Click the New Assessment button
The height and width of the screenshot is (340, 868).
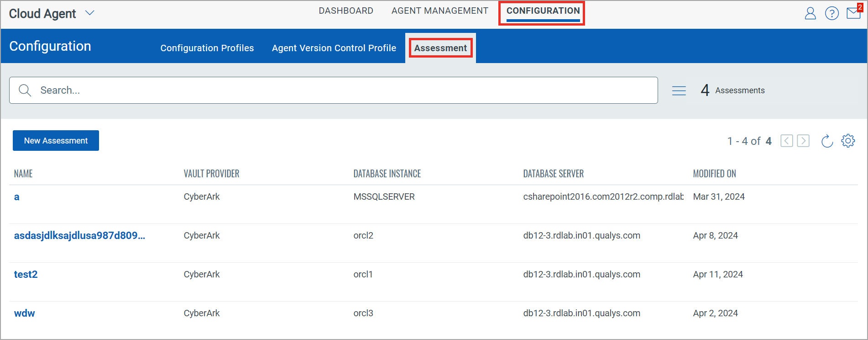point(56,141)
